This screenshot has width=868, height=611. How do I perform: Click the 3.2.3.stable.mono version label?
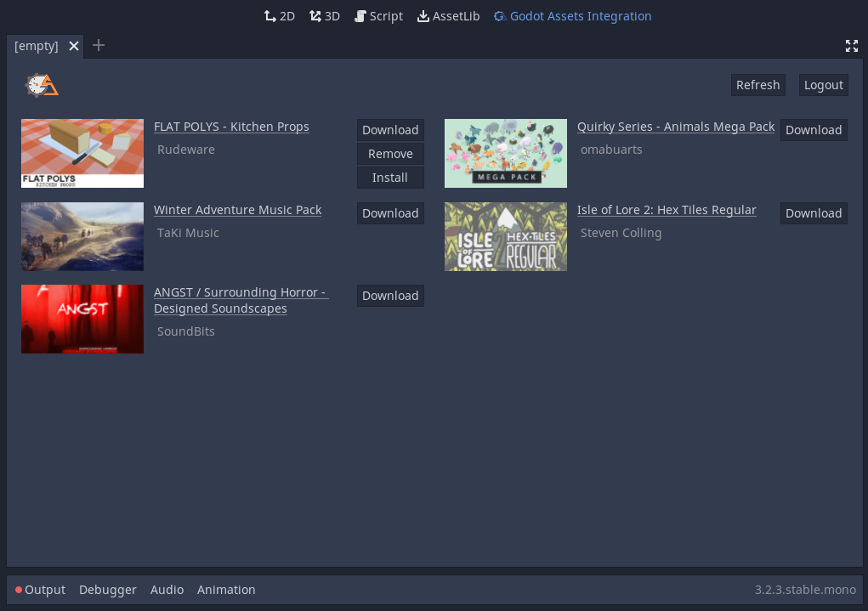pos(805,590)
